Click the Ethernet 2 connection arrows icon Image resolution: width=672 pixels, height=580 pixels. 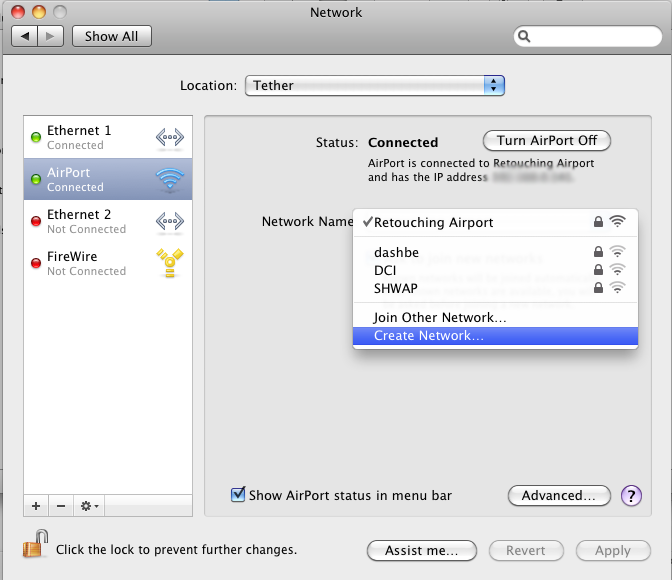(170, 221)
